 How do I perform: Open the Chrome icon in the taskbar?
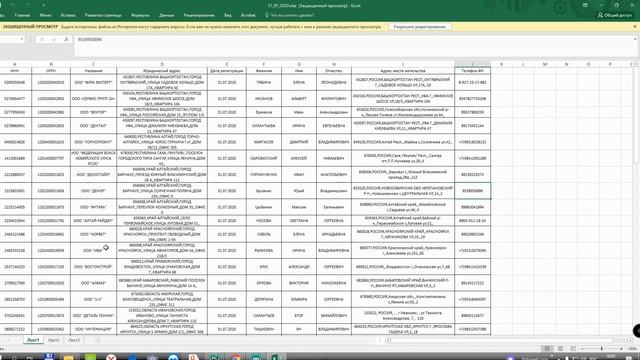pyautogui.click(x=236, y=357)
